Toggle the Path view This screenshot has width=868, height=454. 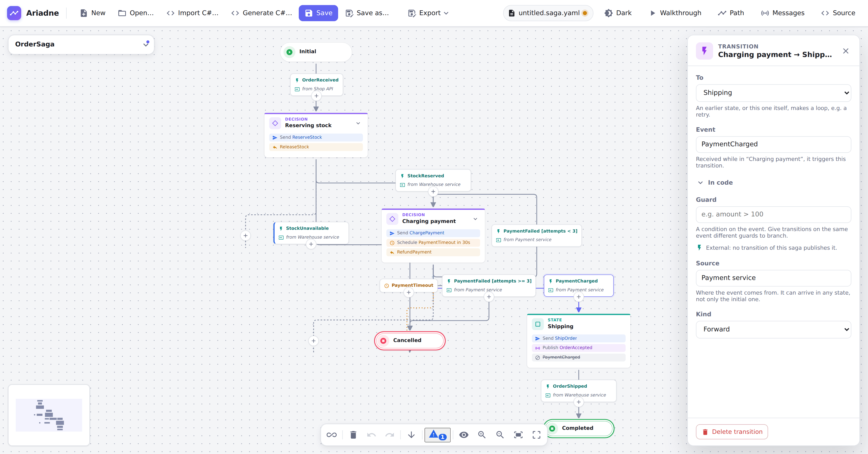[x=730, y=13]
